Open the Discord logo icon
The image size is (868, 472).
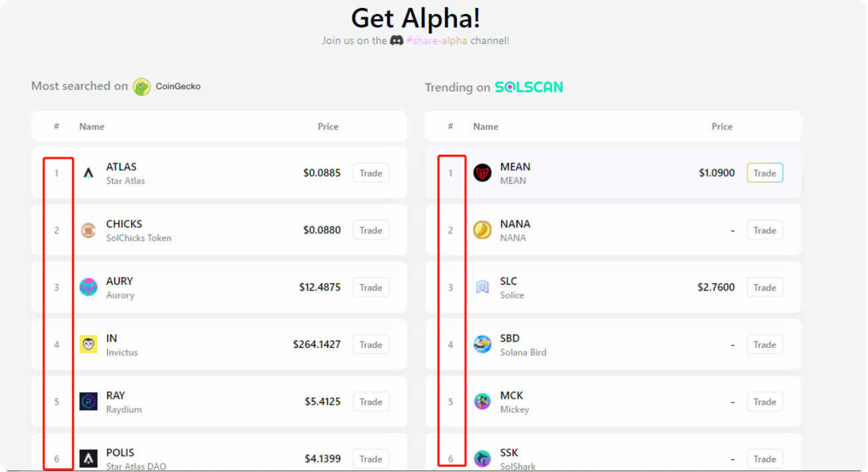(396, 41)
